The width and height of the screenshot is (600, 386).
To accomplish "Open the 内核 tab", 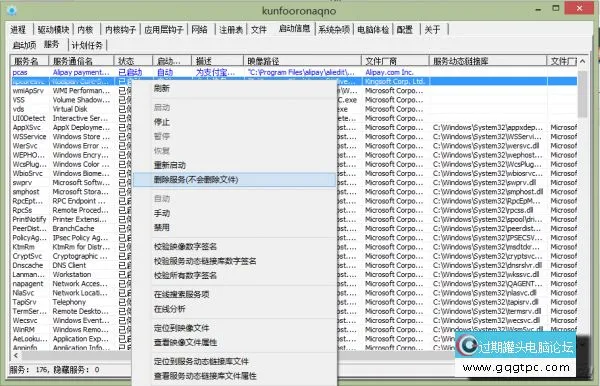I will click(85, 29).
